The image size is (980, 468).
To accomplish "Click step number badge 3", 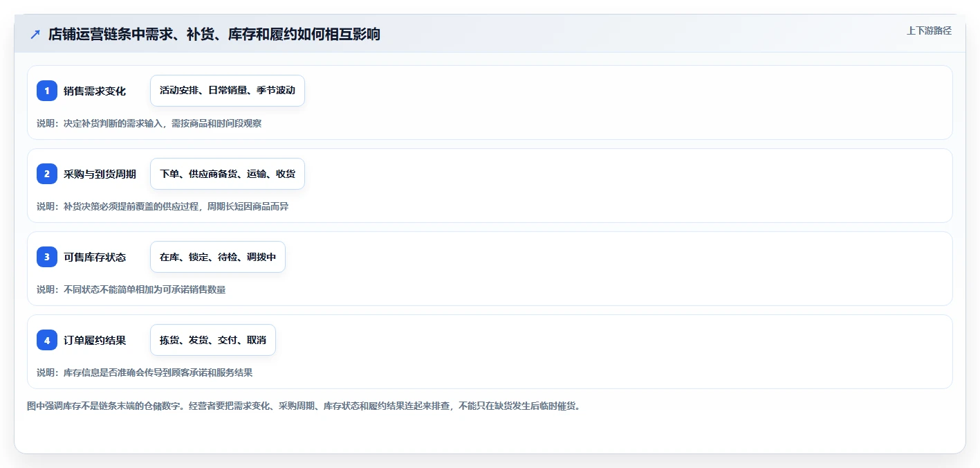I will [47, 257].
